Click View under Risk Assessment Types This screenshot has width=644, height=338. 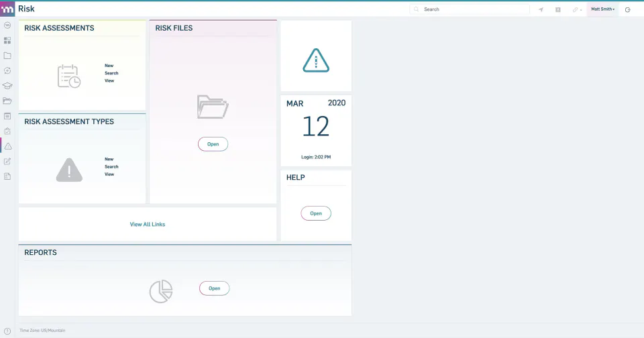[x=109, y=174]
